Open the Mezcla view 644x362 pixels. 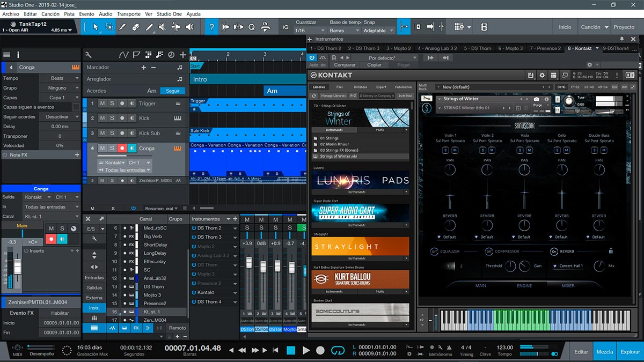pyautogui.click(x=605, y=352)
